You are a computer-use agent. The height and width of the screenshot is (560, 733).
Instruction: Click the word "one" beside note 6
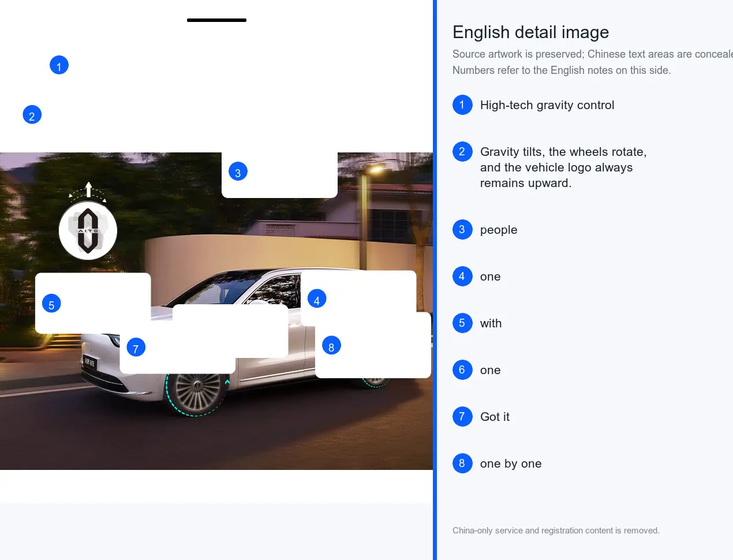pos(491,371)
